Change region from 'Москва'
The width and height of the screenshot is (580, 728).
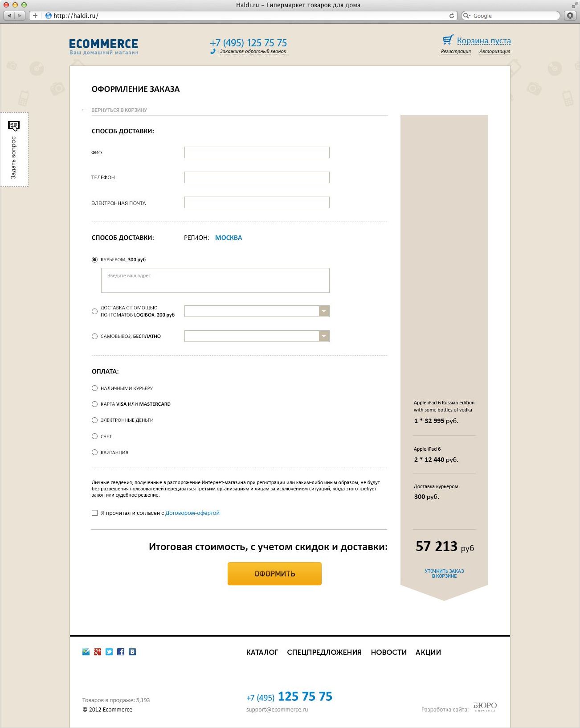pyautogui.click(x=229, y=238)
